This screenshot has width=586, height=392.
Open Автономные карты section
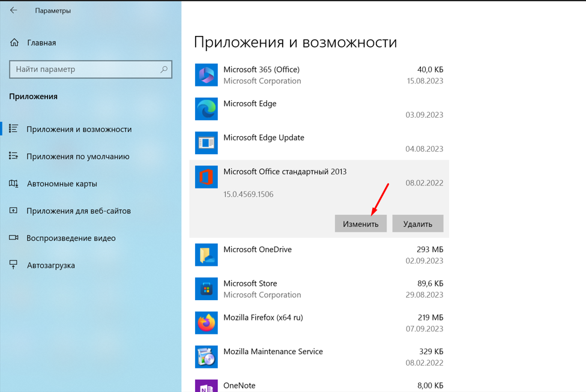[62, 184]
